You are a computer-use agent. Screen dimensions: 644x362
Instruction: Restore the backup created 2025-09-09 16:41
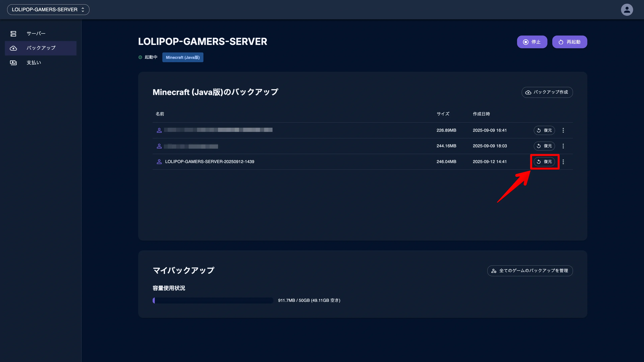coord(544,130)
